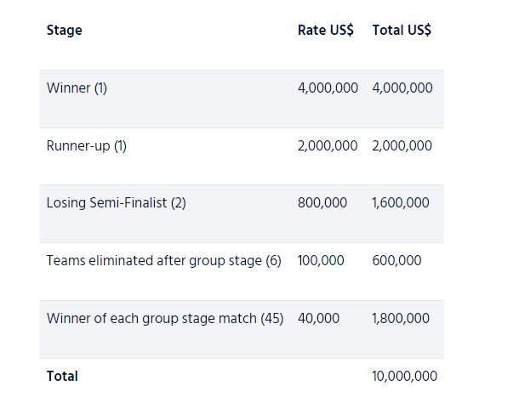Click the Total US$ column header
This screenshot has height=420, width=519.
pyautogui.click(x=402, y=31)
